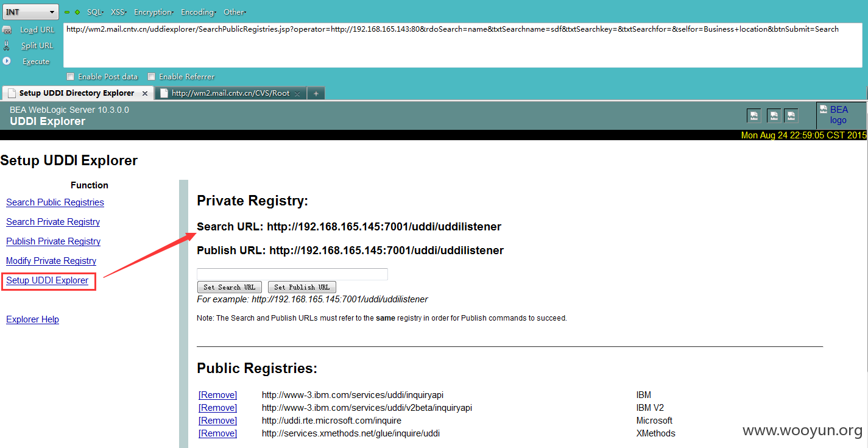Screen dimensions: 868x448
Task: Open the SQL dropdown menu
Action: click(x=95, y=12)
